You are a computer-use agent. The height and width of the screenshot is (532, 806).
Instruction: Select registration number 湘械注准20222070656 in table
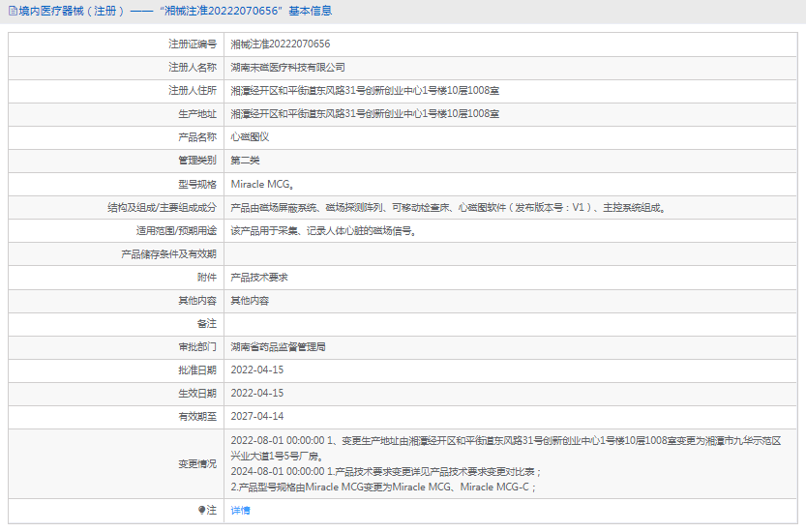click(x=281, y=44)
